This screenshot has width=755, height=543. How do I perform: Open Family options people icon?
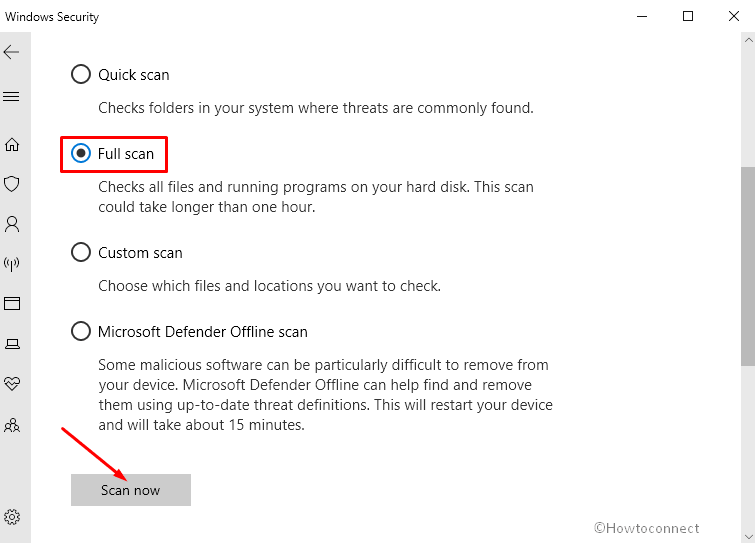[x=12, y=425]
